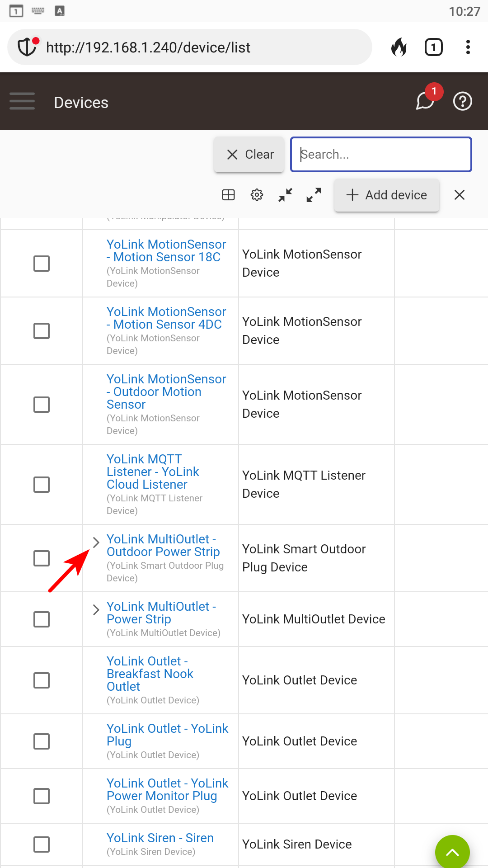Viewport: 488px width, 868px height.
Task: Check the Breakfast Nook Outlet row checkbox
Action: [42, 680]
